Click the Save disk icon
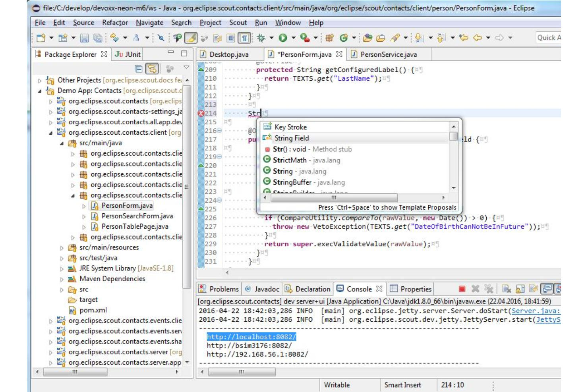Viewport: 588px width, 392px height. 84,38
